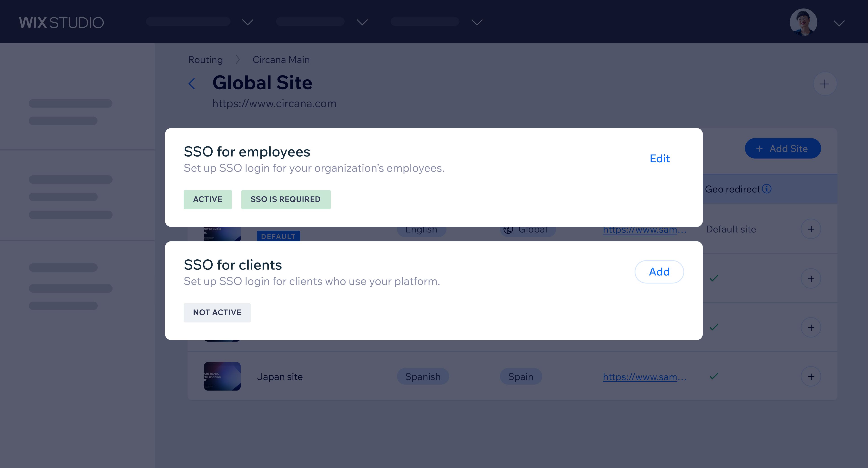Screen dimensions: 868x468
Task: Click the https://www.circana.com URL text
Action: (x=274, y=103)
